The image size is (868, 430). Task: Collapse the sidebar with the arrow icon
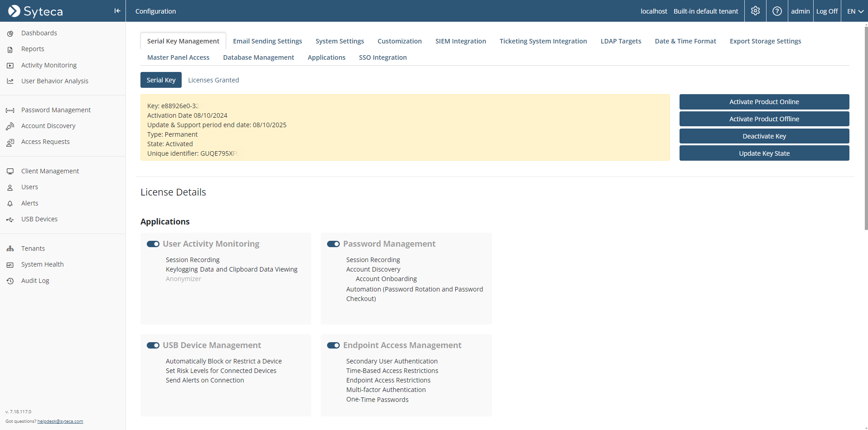click(x=117, y=11)
